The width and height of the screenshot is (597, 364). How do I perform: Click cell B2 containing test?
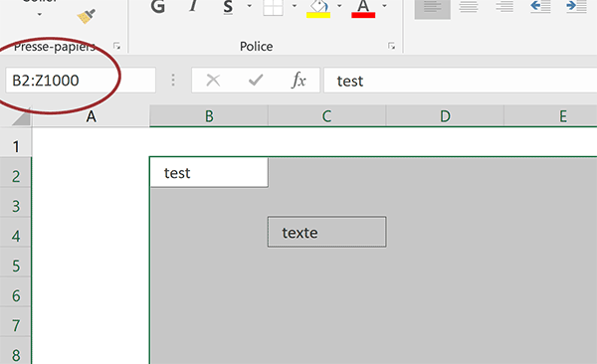[209, 172]
